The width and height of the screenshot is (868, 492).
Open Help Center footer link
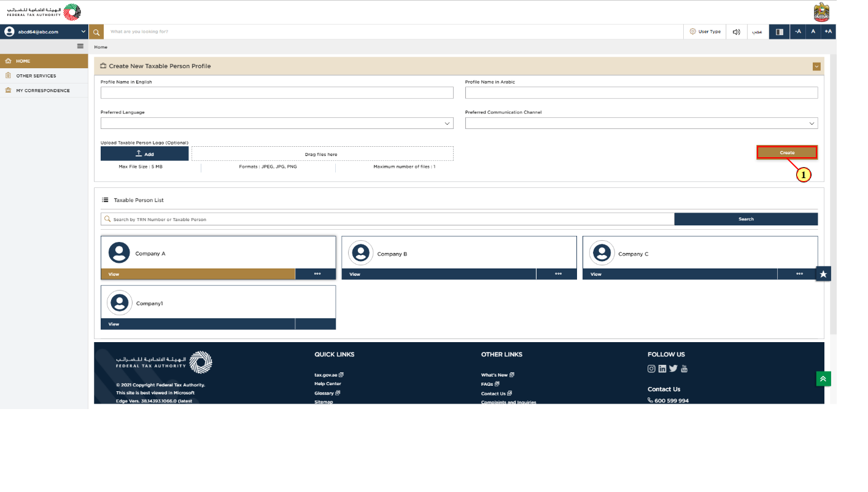328,384
